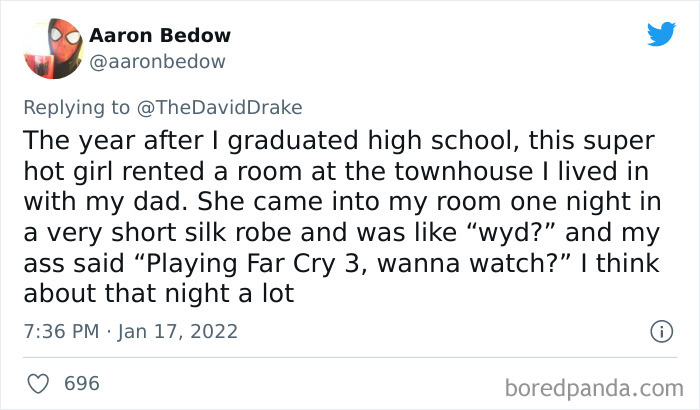Viewport: 700px width, 410px height.
Task: Open the @aaronbedow handle link
Action: pos(158,61)
